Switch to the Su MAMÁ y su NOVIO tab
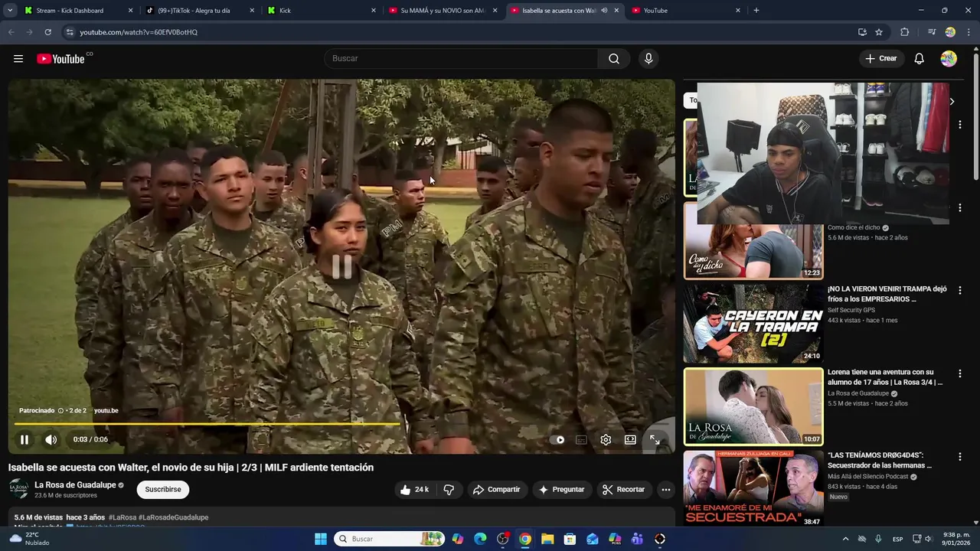 (x=443, y=11)
